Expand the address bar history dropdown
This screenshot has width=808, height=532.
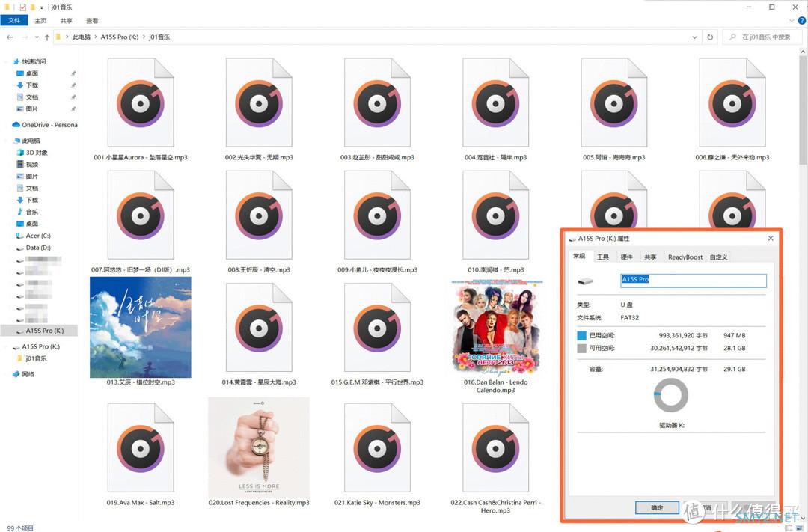(694, 37)
